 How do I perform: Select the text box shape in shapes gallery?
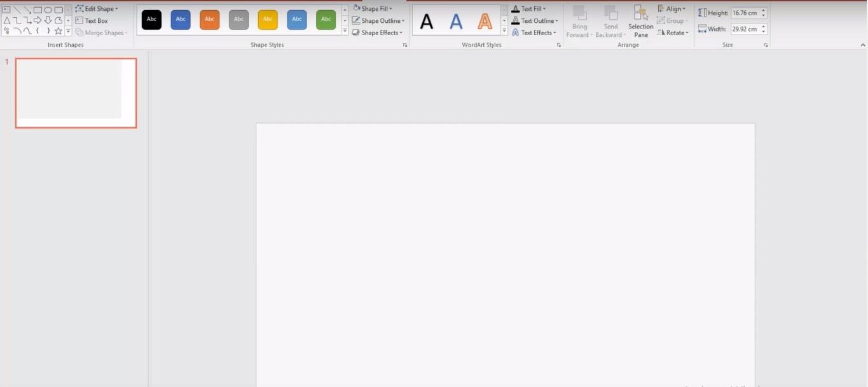pos(6,10)
